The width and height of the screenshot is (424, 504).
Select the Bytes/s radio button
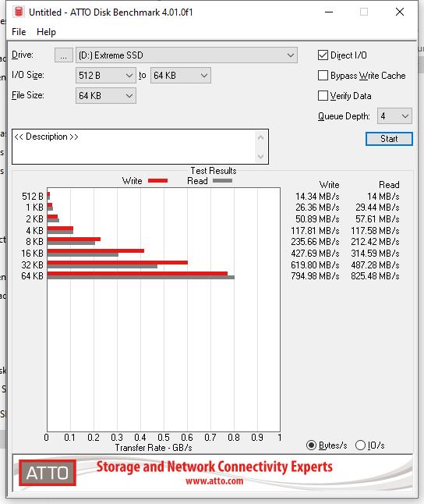pyautogui.click(x=311, y=445)
